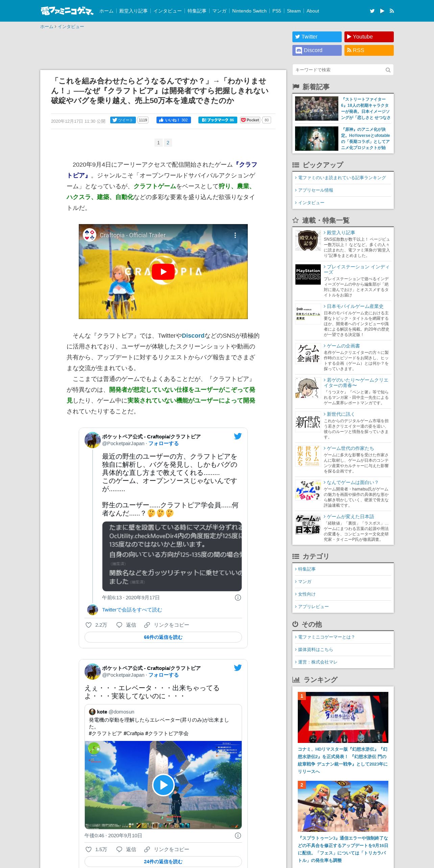Click Twitterで会話をすべて読む link
The height and width of the screenshot is (868, 434).
[132, 610]
